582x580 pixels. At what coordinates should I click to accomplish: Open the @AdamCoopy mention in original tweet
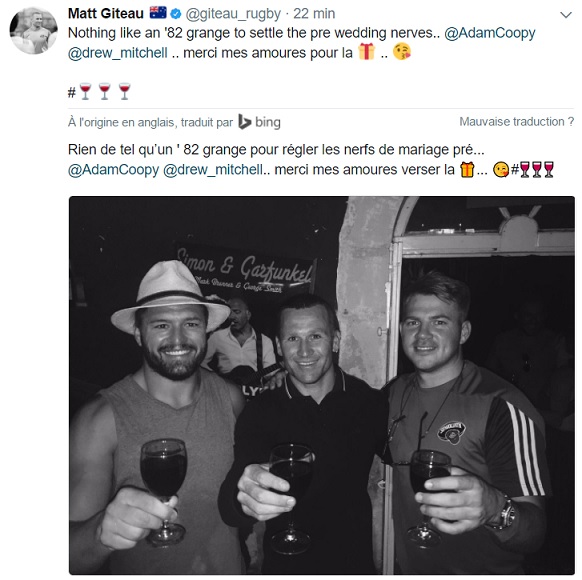click(490, 33)
